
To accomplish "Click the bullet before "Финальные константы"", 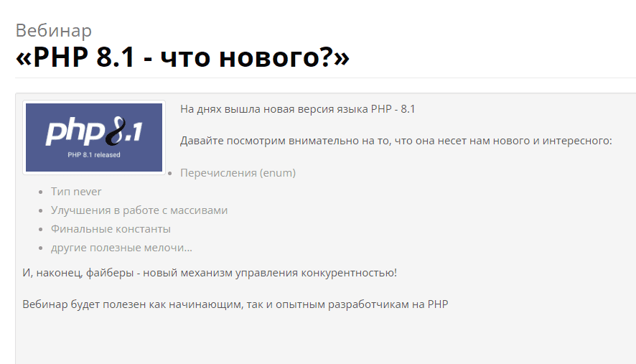I will pos(40,230).
